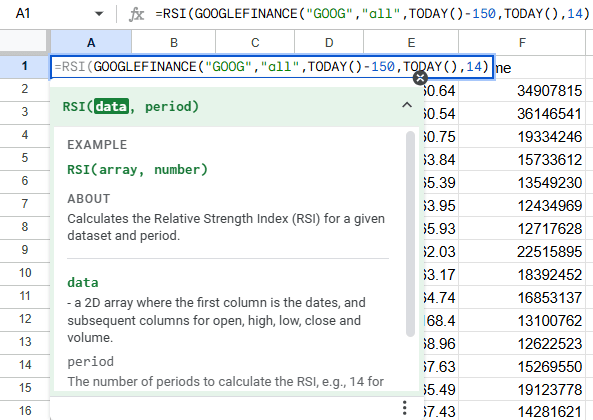Click cell containing 19123778

click(522, 390)
